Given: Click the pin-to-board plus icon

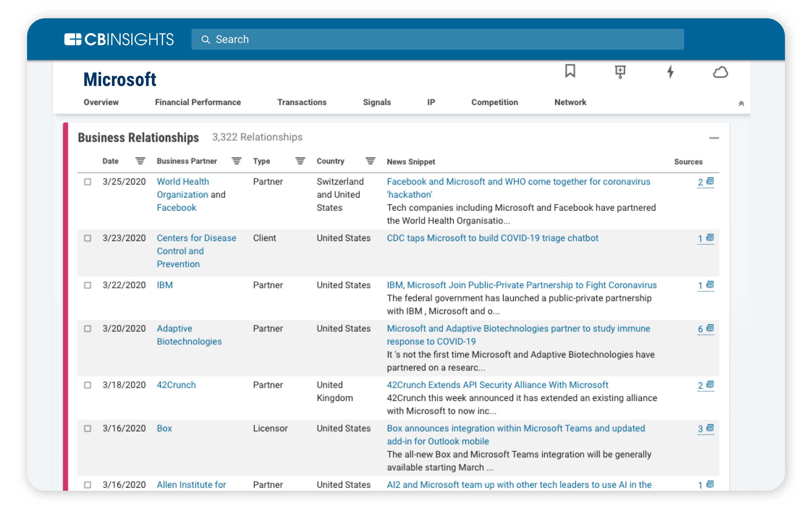Looking at the screenshot, I should 620,72.
